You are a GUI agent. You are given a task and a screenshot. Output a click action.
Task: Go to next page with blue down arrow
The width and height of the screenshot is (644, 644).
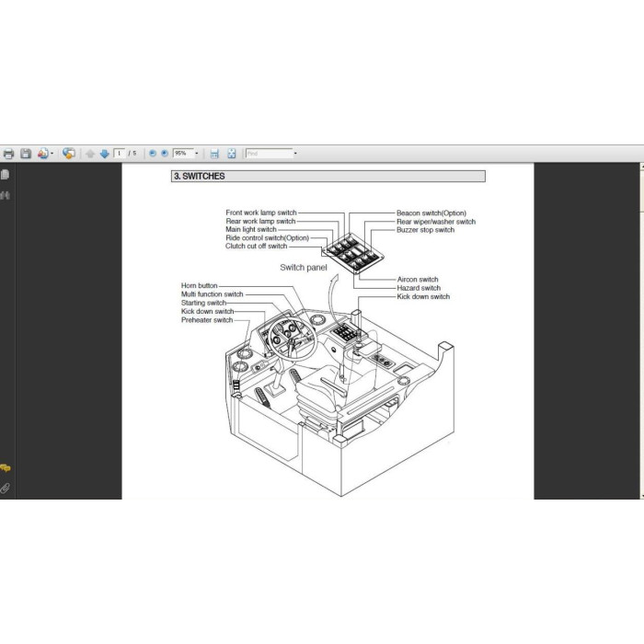point(104,154)
